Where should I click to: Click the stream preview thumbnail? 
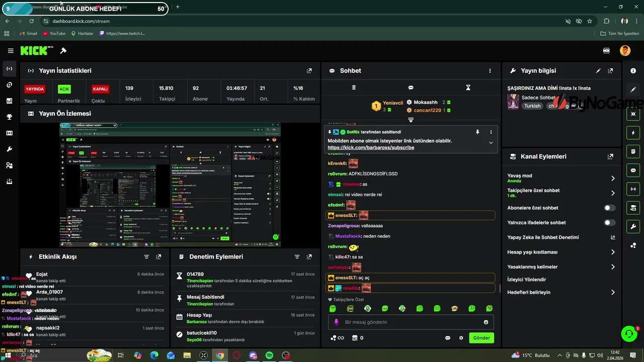[x=170, y=185]
